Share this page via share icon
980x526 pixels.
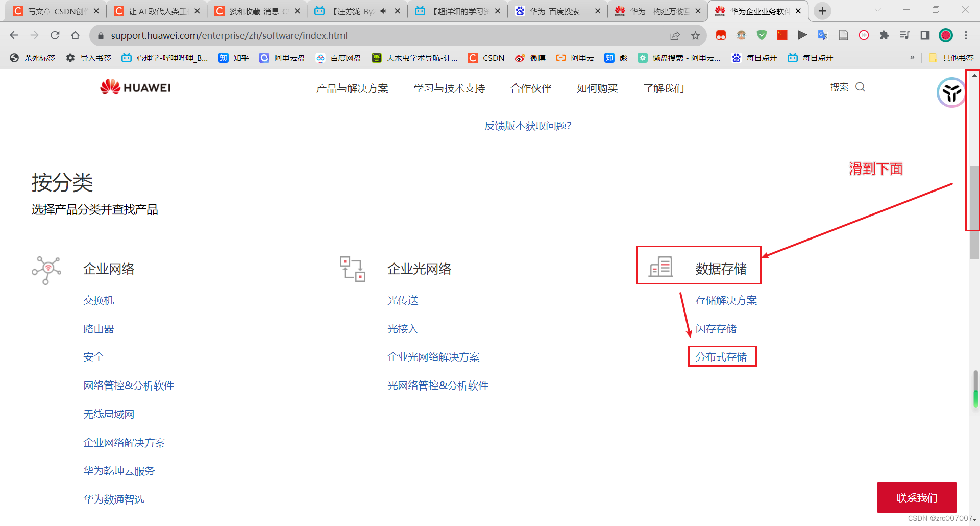675,35
